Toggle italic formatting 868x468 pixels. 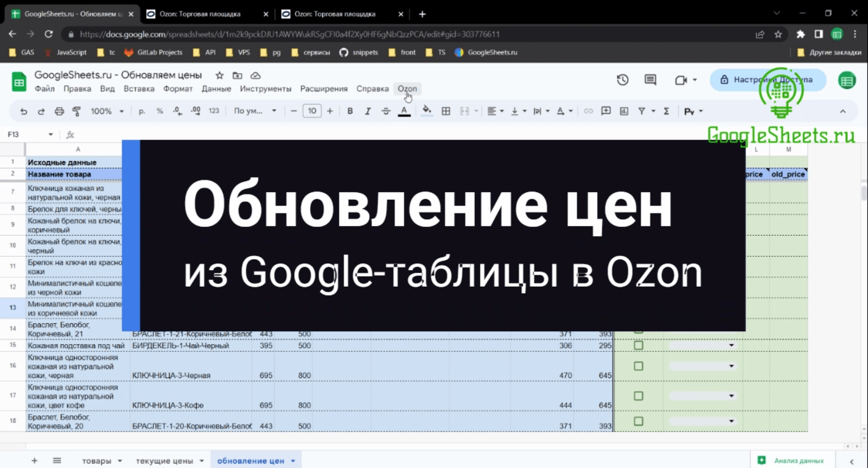tap(368, 111)
